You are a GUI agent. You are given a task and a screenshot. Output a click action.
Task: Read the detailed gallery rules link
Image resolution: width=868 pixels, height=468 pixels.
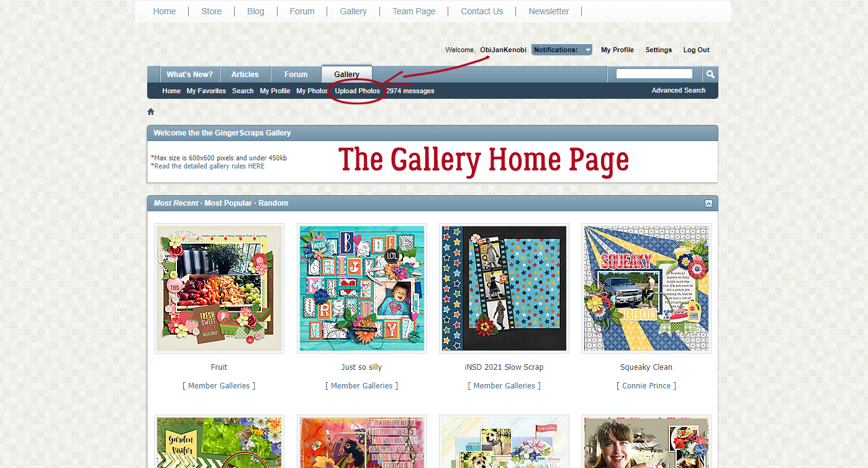point(209,166)
